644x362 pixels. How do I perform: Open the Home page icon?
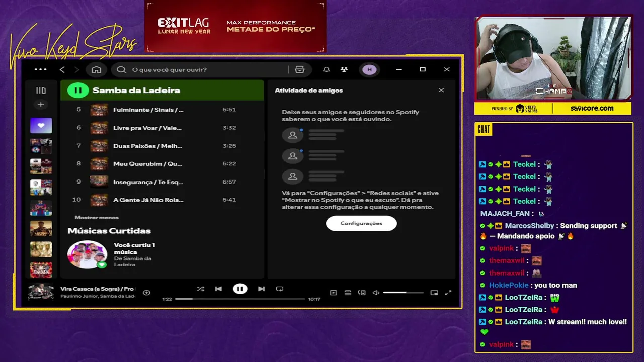tap(96, 69)
